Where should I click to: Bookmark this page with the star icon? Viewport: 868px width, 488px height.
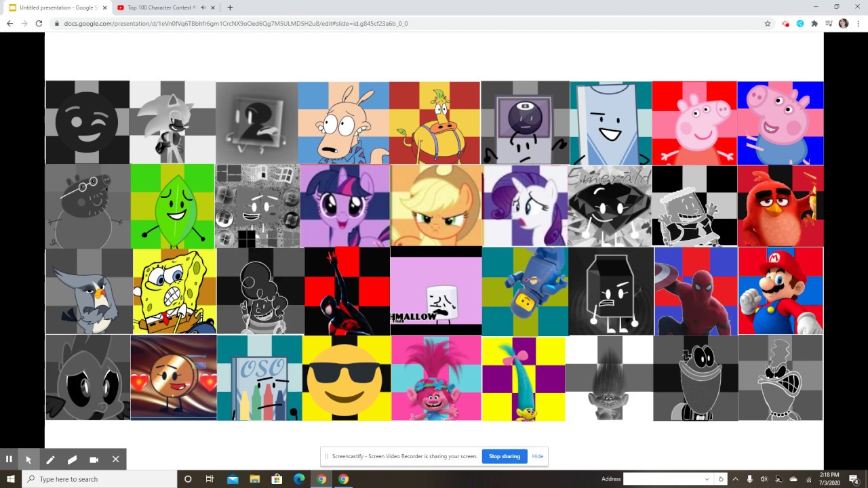768,23
